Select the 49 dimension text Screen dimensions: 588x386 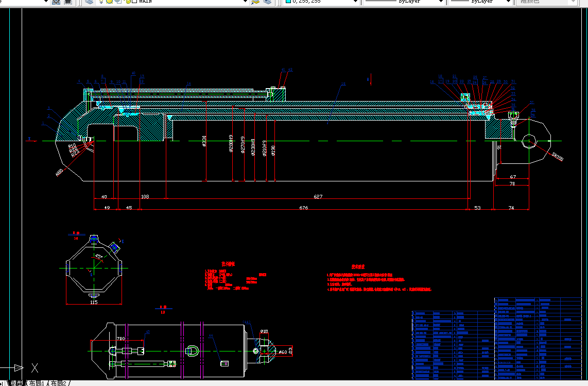[107, 208]
